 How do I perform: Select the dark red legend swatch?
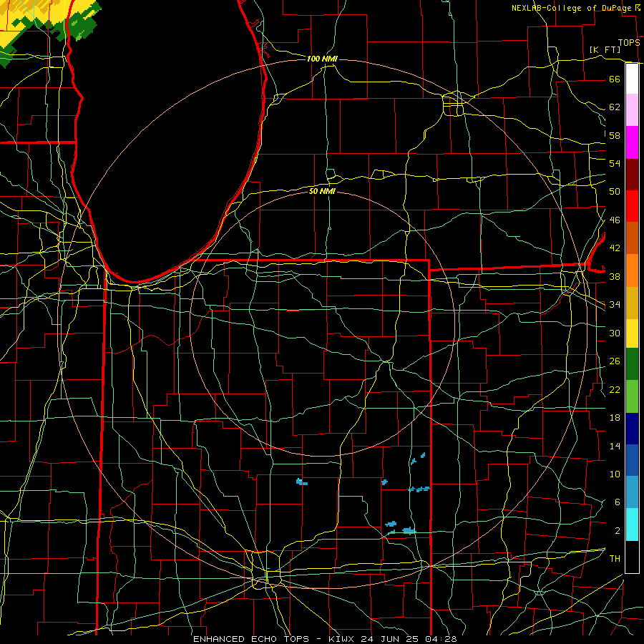pyautogui.click(x=632, y=175)
